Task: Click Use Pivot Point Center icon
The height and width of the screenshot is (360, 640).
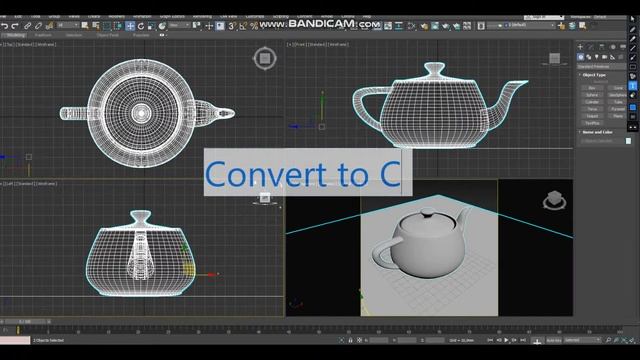Action: click(197, 26)
